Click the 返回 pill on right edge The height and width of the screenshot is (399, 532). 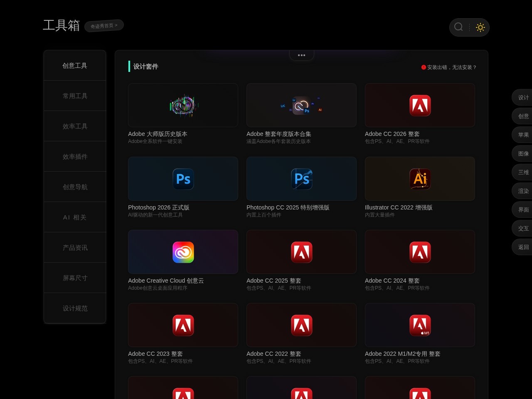point(523,247)
